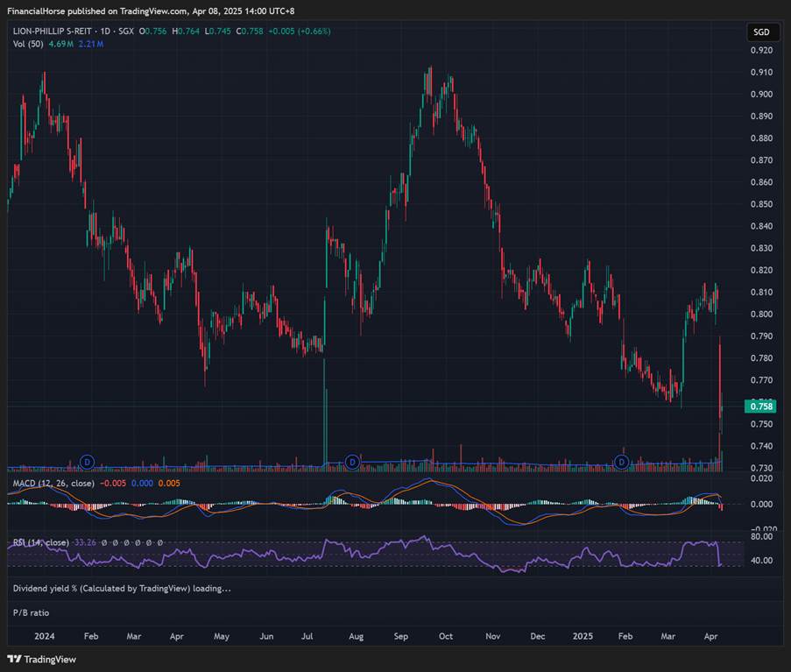The image size is (791, 672).
Task: Click the dividend D marker for early 2024
Action: (88, 462)
